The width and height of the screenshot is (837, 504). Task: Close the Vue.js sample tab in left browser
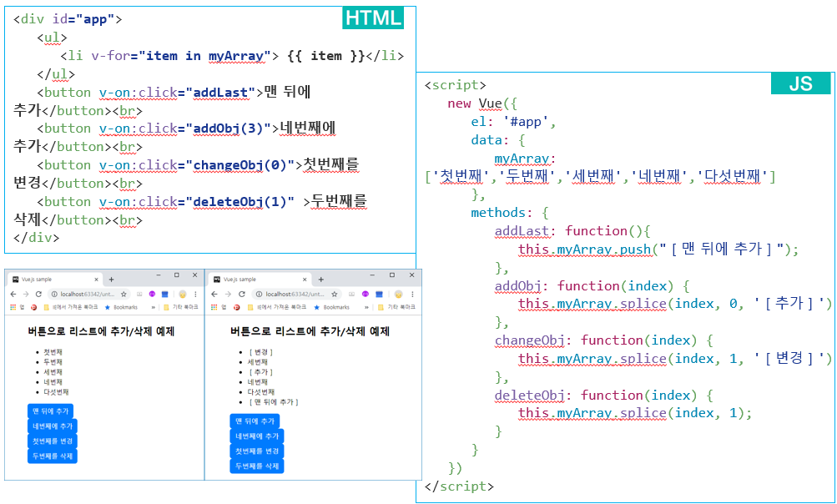(x=97, y=280)
